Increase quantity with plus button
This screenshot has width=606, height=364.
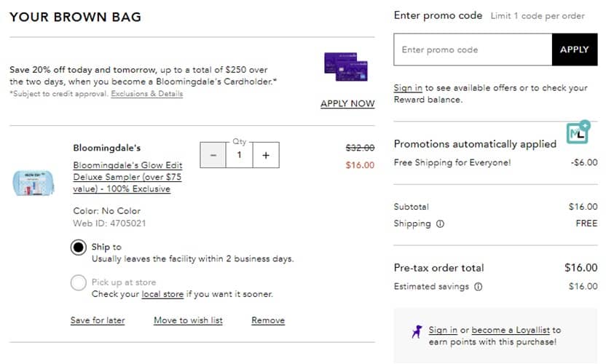click(x=266, y=155)
